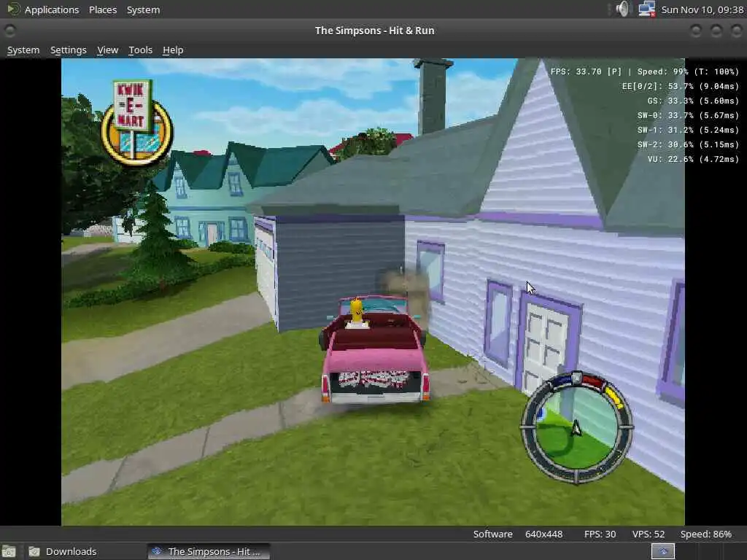Click the EE[0/2]: 53.7% overlay line
Screen dimensions: 747x560
coord(681,86)
